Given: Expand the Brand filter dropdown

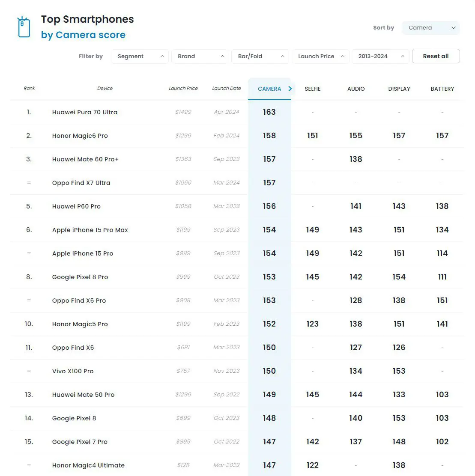Looking at the screenshot, I should point(200,57).
